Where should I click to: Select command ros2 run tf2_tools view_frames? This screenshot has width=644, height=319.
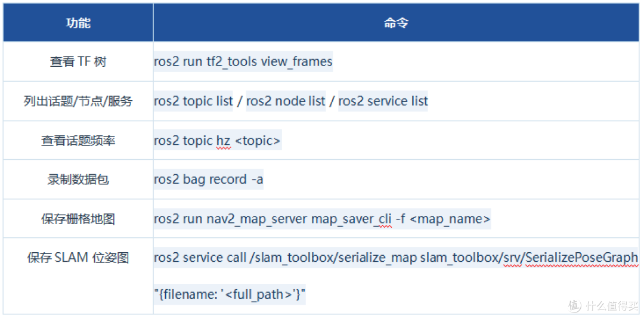pyautogui.click(x=243, y=62)
